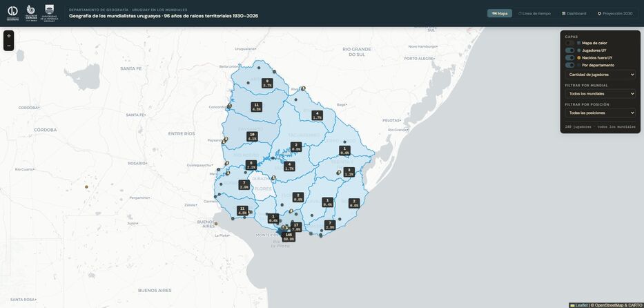The height and width of the screenshot is (308, 644).
Task: Open the Treinta y Tres label showing 3 and 1.2%
Action: pyautogui.click(x=349, y=172)
